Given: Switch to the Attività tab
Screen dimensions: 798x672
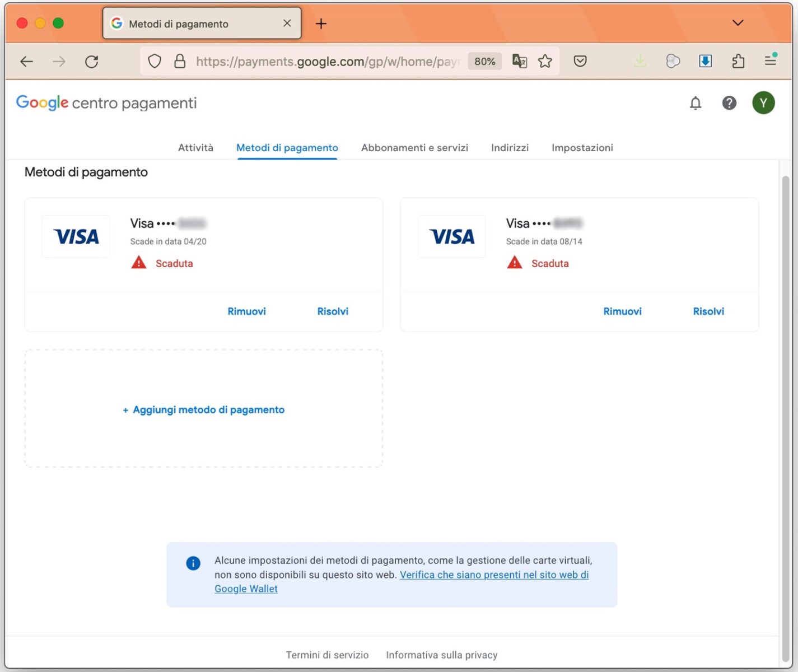Looking at the screenshot, I should point(195,147).
